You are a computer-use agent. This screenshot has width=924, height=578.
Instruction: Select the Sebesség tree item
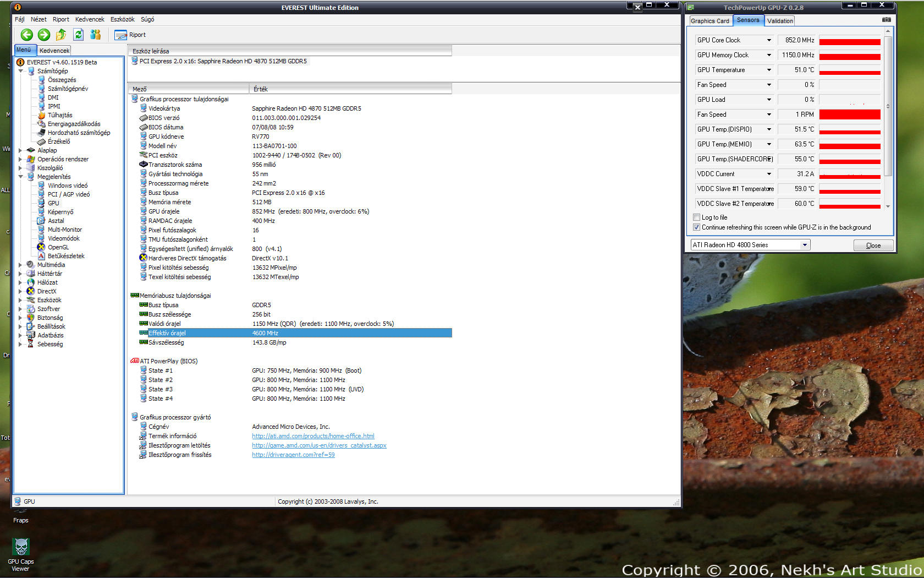point(50,344)
